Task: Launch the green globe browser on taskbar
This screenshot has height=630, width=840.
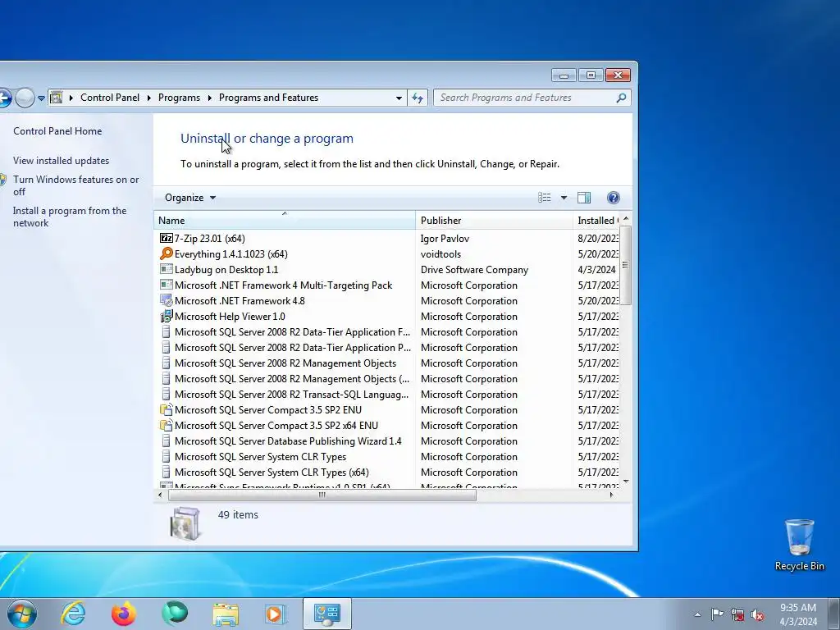Action: [175, 614]
